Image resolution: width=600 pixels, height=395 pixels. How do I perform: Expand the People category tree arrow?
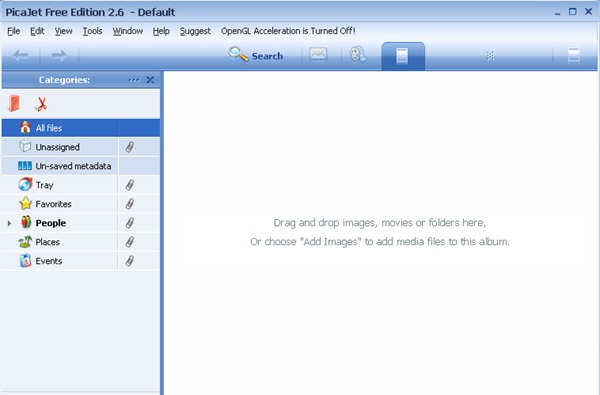coord(9,223)
